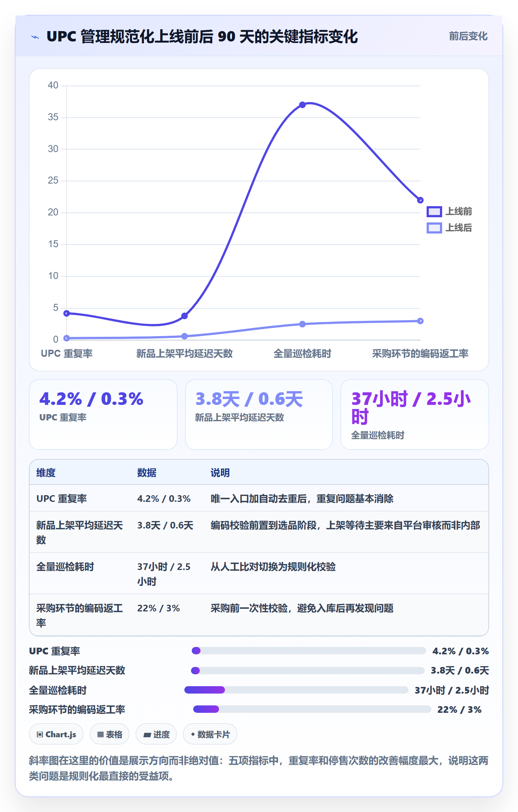The image size is (518, 812).
Task: Click the cell 采购前一次性校验，避免入库后再发现问题
Action: pos(302,608)
